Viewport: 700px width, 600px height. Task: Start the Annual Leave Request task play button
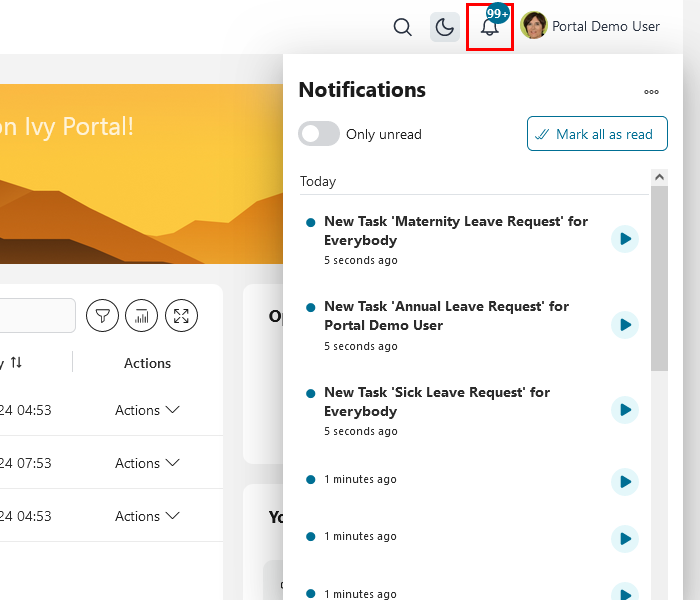(x=625, y=325)
